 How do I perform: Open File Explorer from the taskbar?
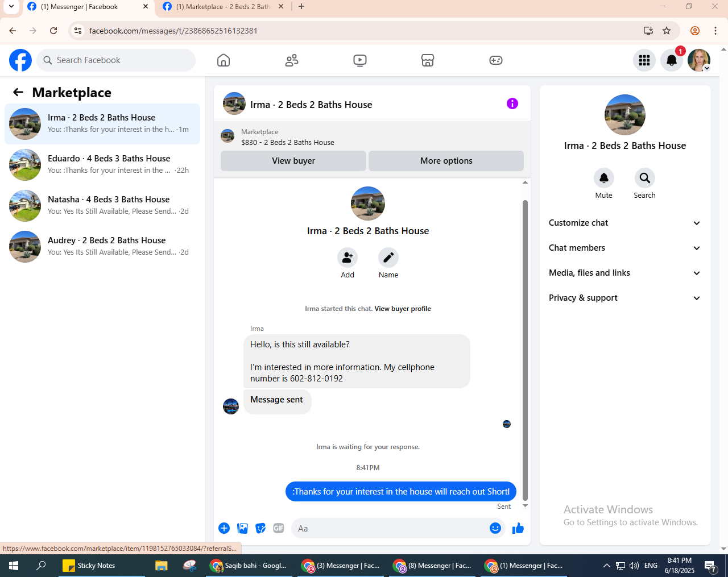point(162,566)
